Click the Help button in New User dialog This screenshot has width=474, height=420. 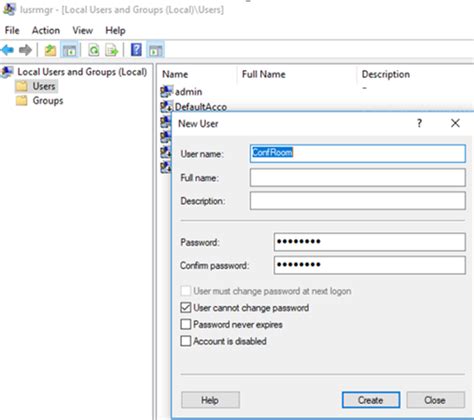[210, 400]
